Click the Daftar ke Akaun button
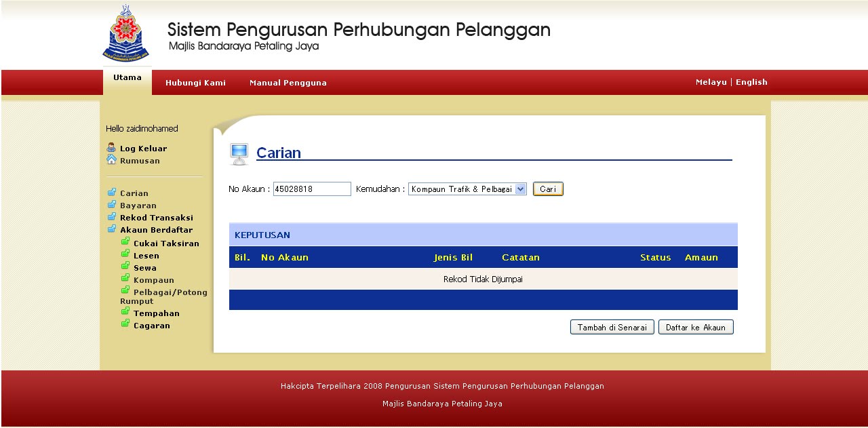Viewport: 868px width, 428px height. pyautogui.click(x=696, y=327)
